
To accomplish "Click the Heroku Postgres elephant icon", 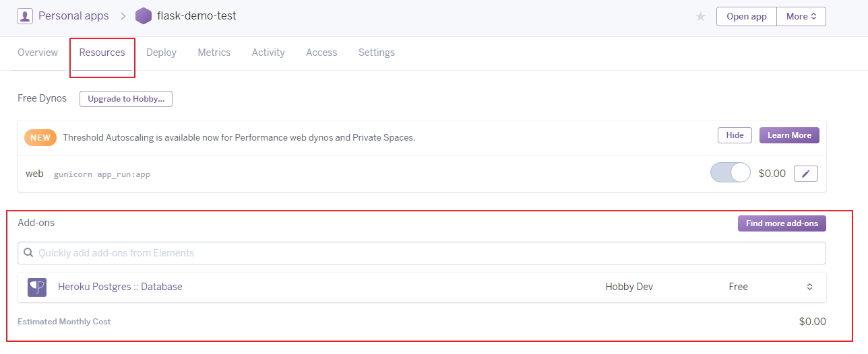I will (37, 287).
